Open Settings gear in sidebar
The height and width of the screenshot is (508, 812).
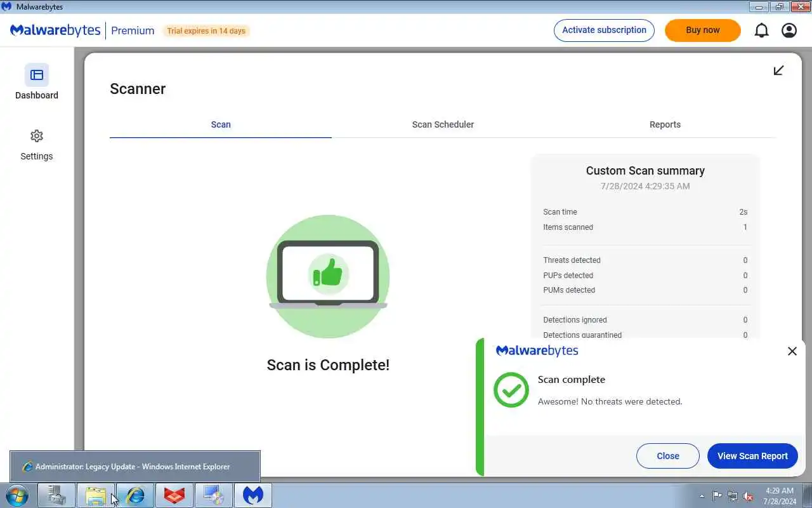point(37,136)
